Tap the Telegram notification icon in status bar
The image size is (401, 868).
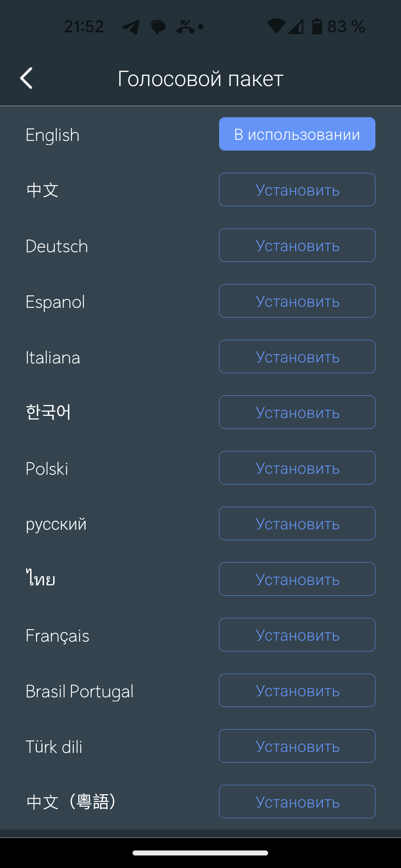click(131, 27)
